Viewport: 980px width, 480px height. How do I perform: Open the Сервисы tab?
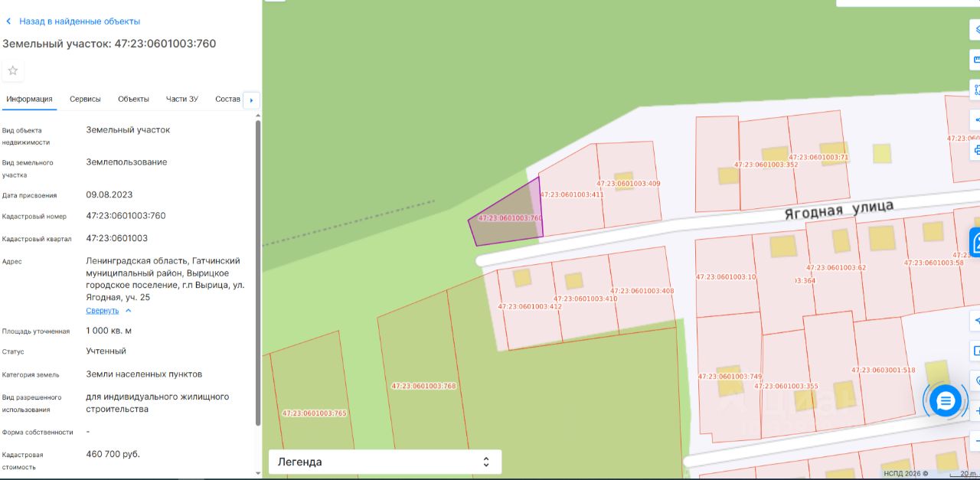[x=85, y=100]
